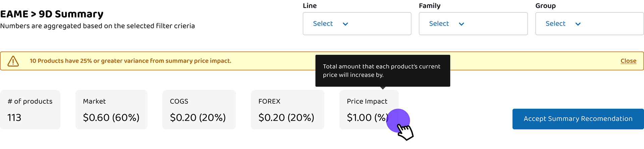Click the Line filter label
Screen dimensions: 644x149
pyautogui.click(x=310, y=6)
